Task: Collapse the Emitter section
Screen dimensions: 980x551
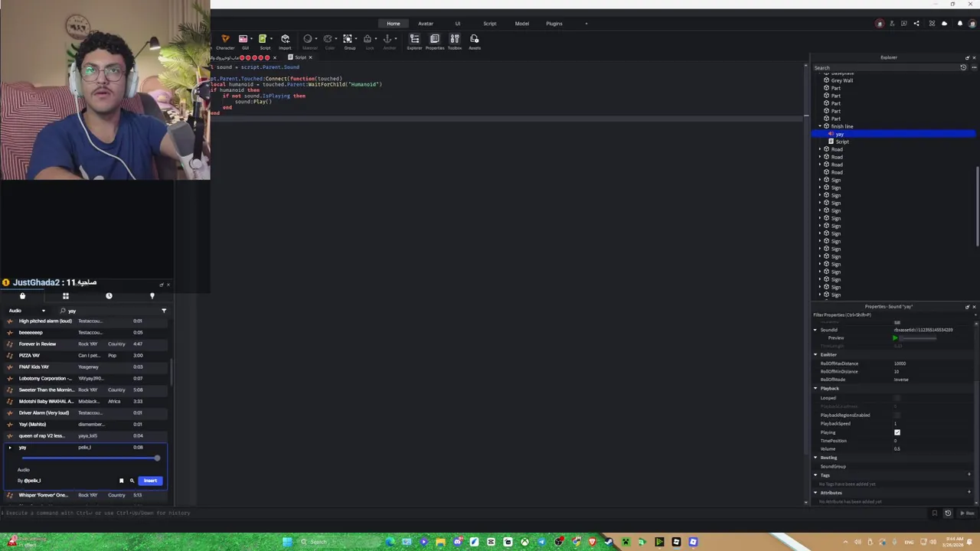Action: (815, 354)
